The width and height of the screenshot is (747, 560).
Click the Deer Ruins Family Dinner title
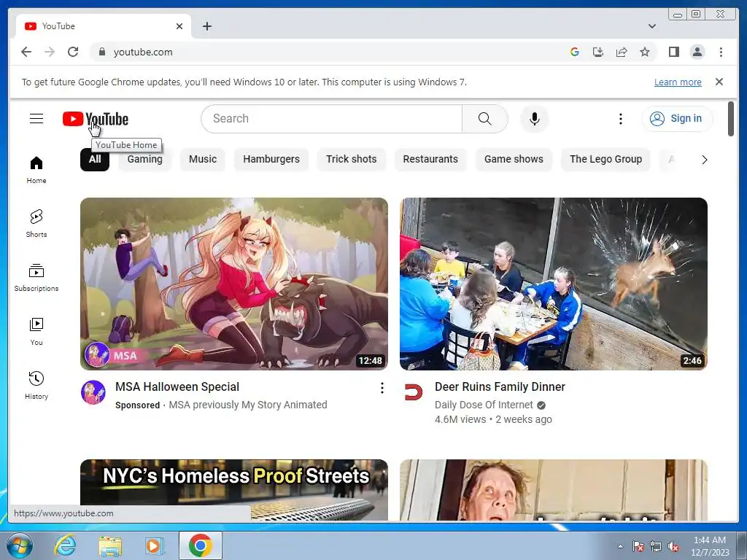click(500, 386)
